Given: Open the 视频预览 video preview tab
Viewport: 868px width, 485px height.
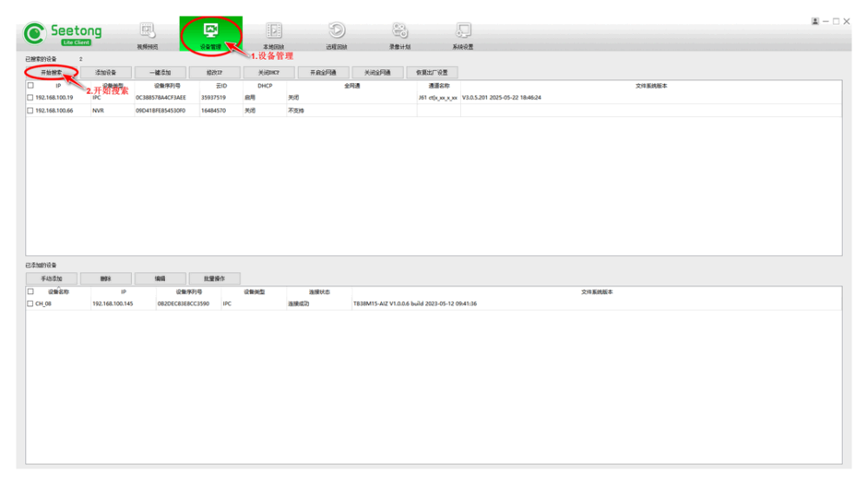Looking at the screenshot, I should [x=147, y=35].
